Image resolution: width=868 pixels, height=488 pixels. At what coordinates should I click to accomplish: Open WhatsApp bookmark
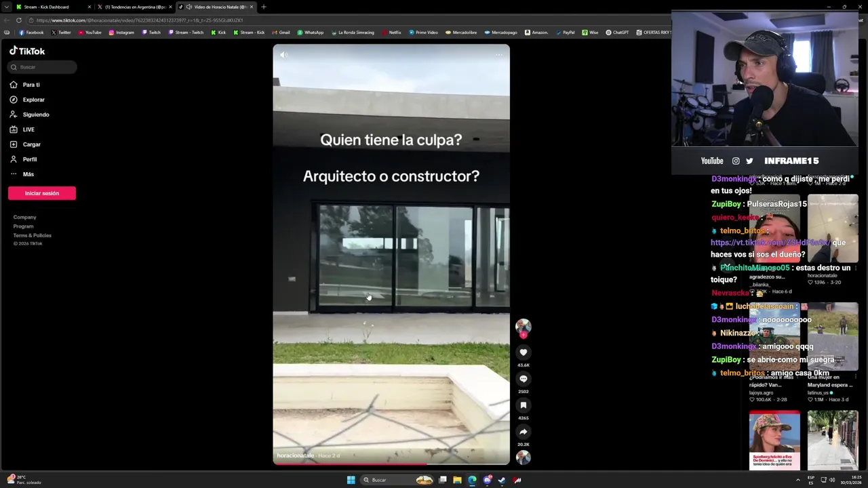(x=310, y=33)
